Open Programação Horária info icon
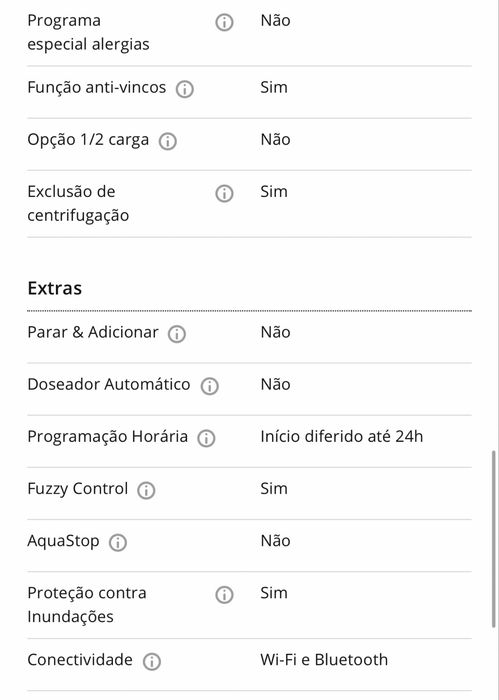This screenshot has height=700, width=499. pos(206,438)
